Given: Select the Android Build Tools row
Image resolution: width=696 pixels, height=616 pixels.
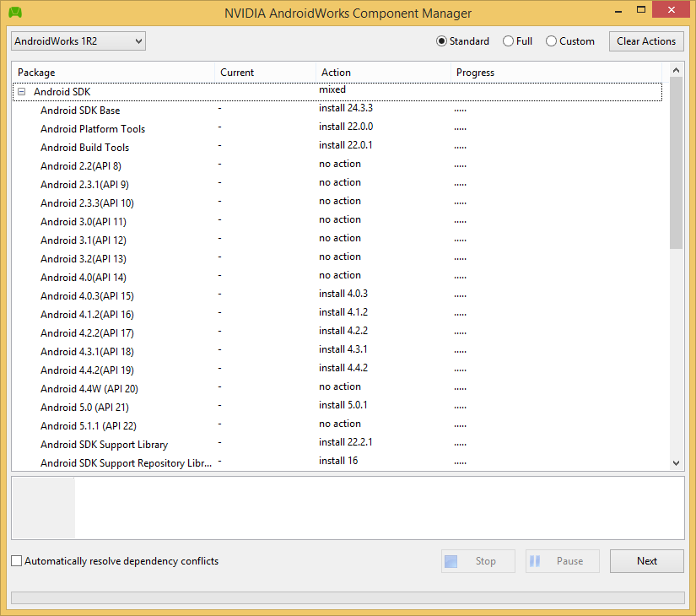Looking at the screenshot, I should click(x=337, y=148).
